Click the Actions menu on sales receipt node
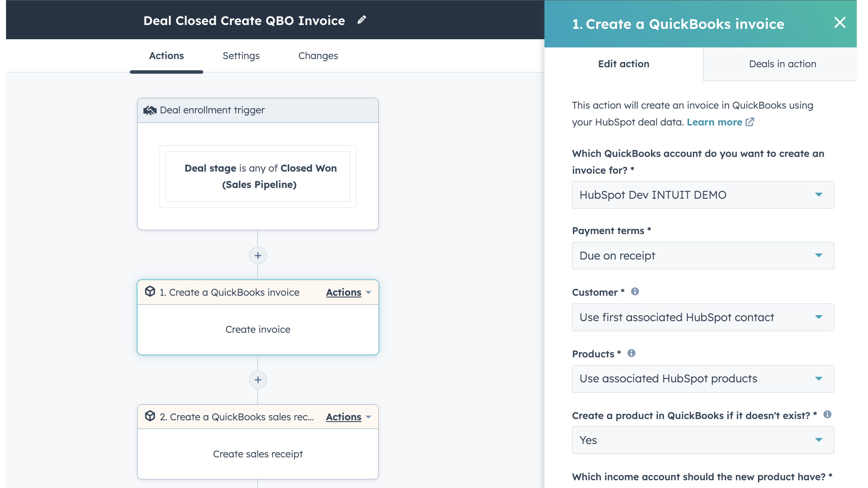This screenshot has width=868, height=488. pos(349,416)
